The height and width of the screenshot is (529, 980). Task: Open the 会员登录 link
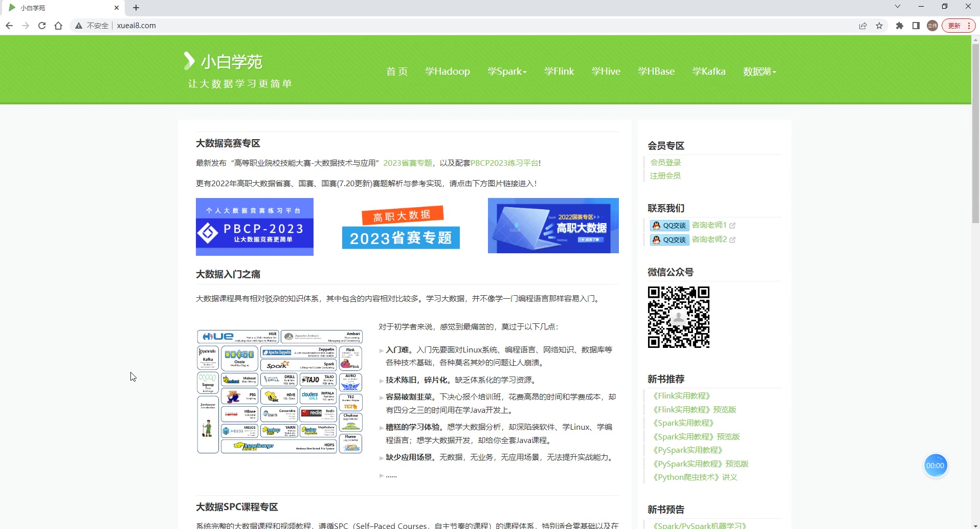pos(665,163)
